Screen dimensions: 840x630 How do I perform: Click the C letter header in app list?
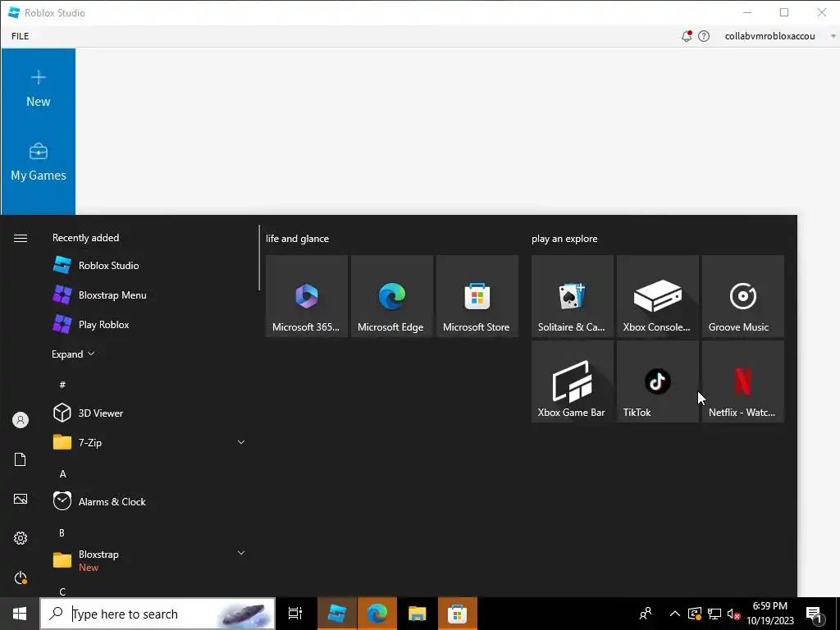coord(62,591)
